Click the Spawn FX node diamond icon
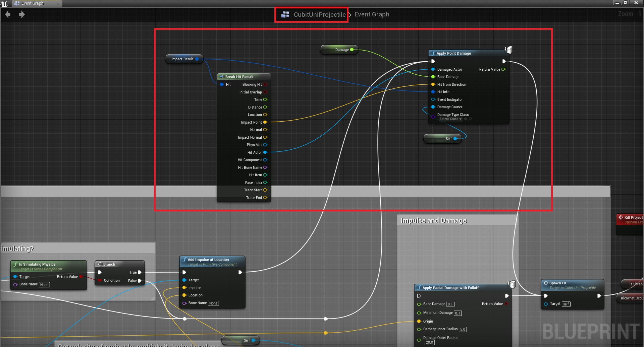Screen dimensions: 644x347 pos(546,283)
